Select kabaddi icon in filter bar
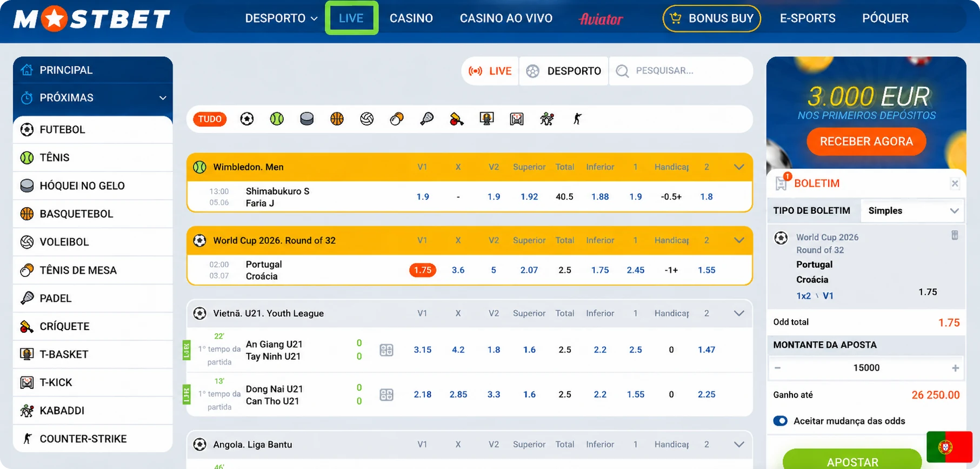Image resolution: width=980 pixels, height=469 pixels. (x=547, y=119)
